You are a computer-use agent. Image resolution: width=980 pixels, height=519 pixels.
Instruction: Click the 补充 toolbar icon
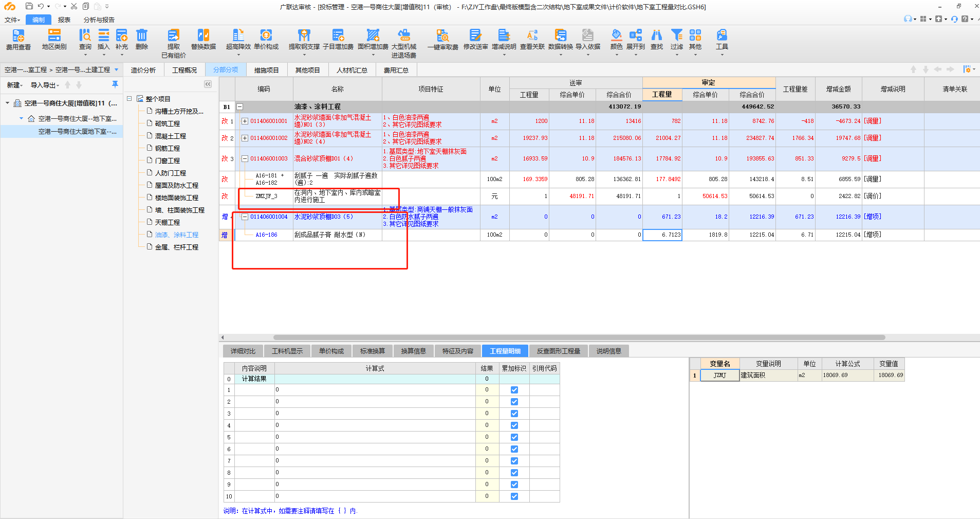pos(122,40)
